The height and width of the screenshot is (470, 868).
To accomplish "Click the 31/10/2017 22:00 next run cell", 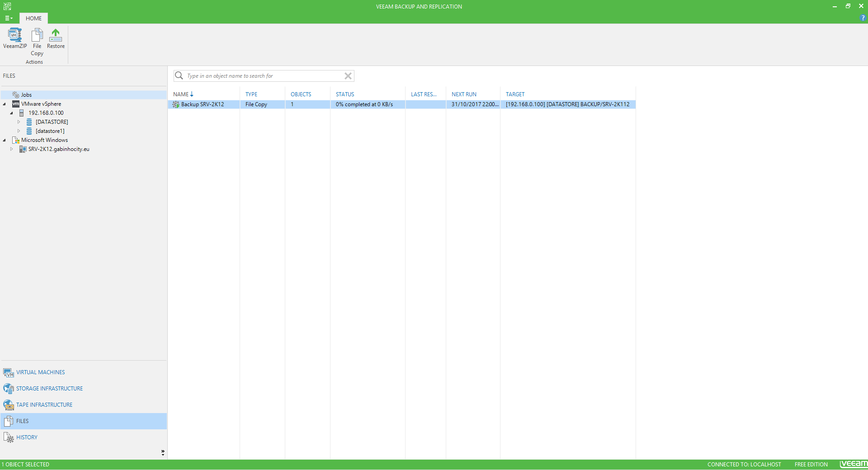I will 475,104.
